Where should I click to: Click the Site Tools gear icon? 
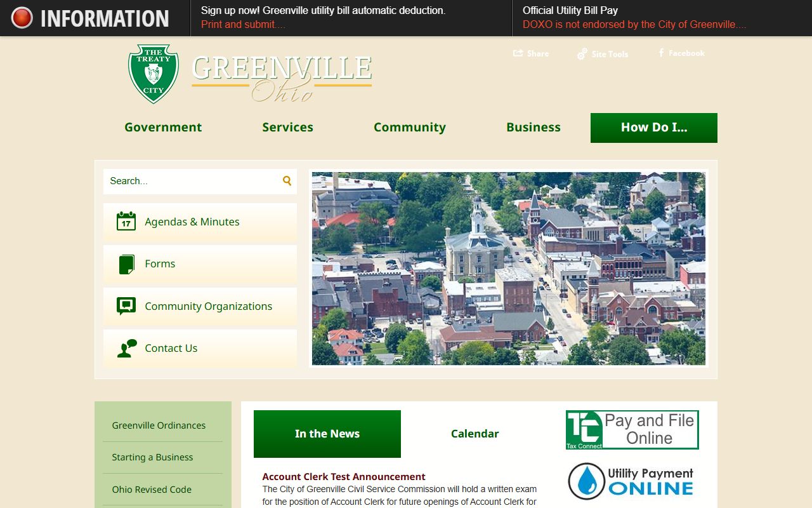tap(582, 54)
